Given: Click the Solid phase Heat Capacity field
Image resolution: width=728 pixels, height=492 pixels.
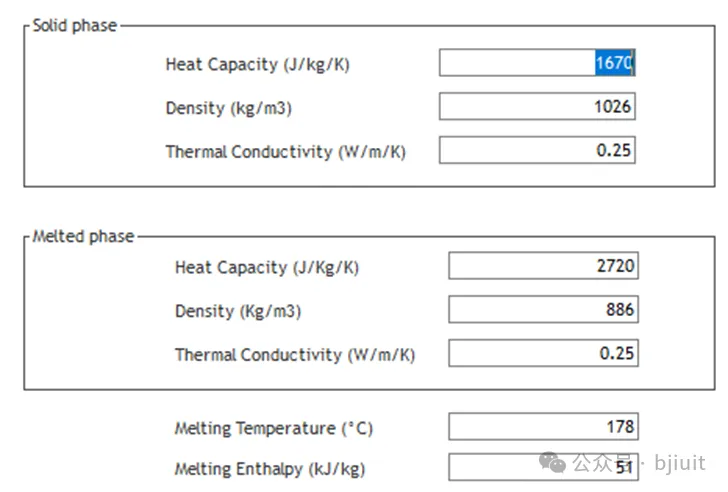Looking at the screenshot, I should [537, 63].
